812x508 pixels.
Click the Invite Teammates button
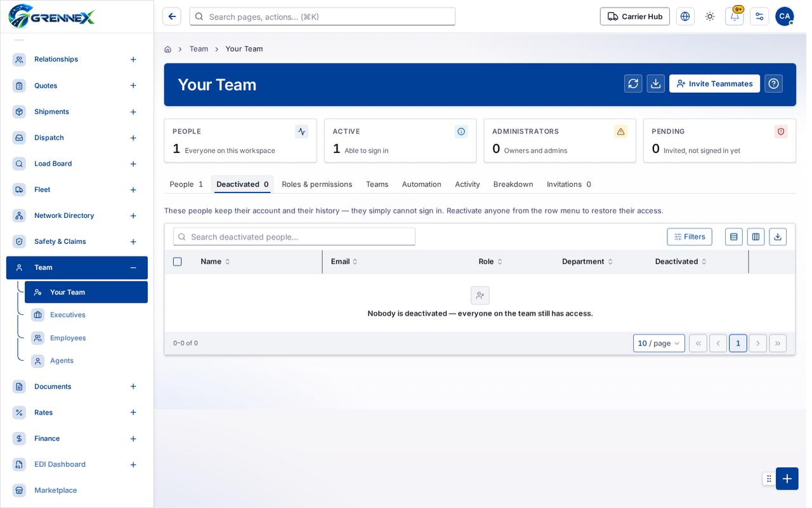pos(714,84)
